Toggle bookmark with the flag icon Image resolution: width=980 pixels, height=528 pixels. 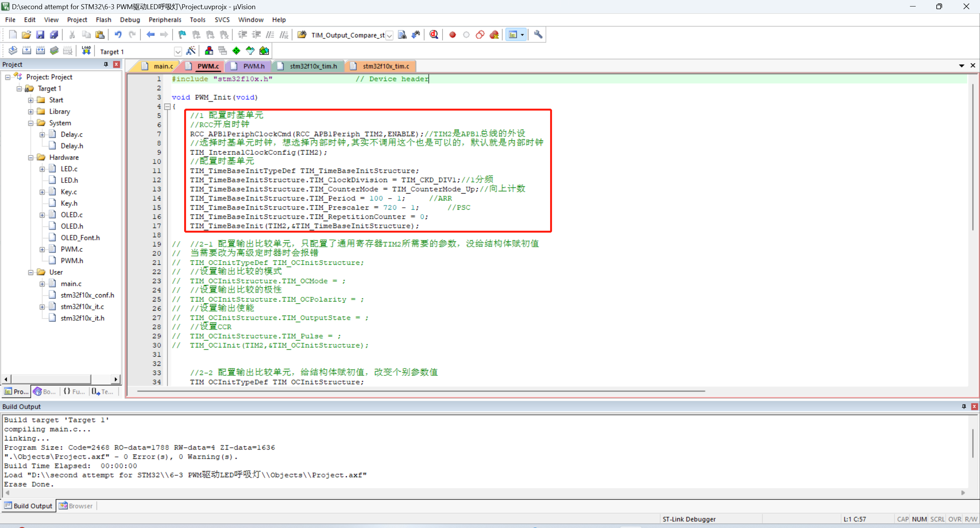pos(182,35)
